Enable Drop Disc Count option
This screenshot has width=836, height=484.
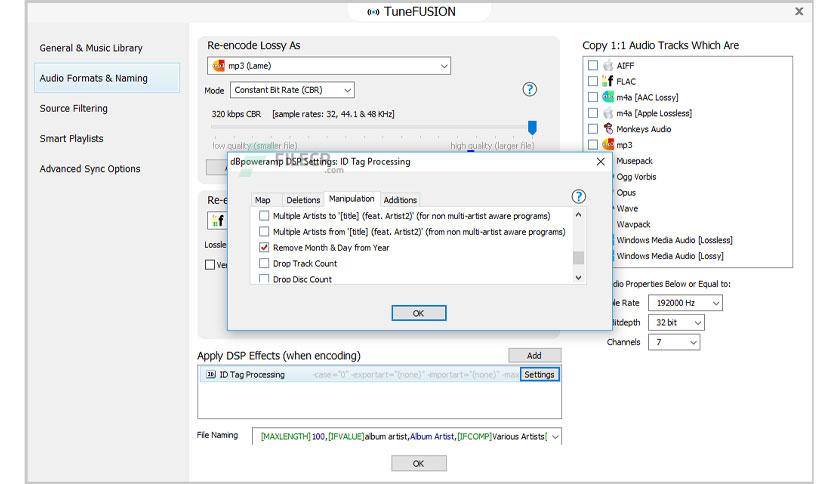click(264, 278)
